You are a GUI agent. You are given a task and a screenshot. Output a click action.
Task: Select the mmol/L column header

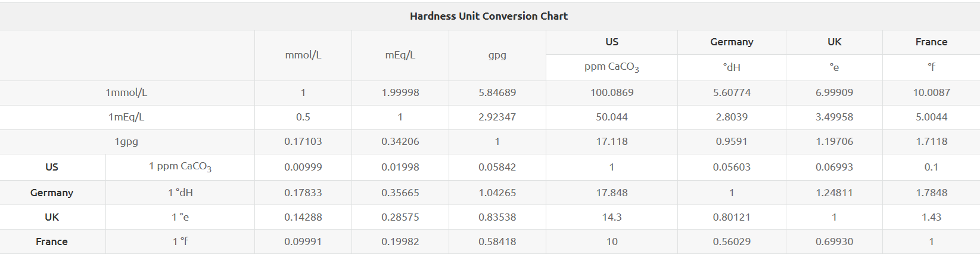(303, 55)
